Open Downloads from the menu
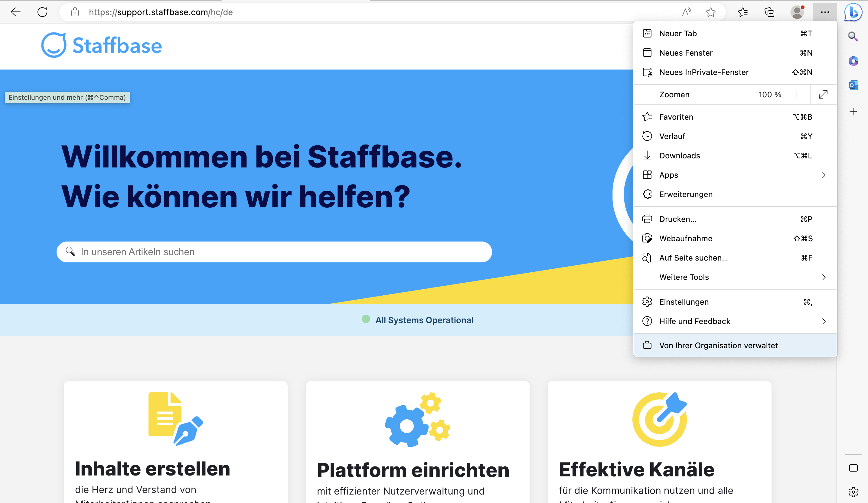Viewport: 868px width, 503px height. point(735,156)
